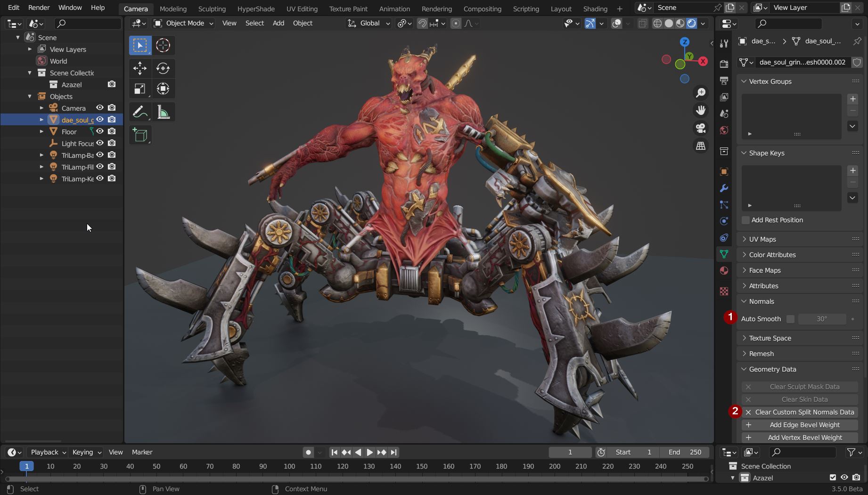Image resolution: width=868 pixels, height=495 pixels.
Task: Open the Window menu
Action: tap(70, 8)
